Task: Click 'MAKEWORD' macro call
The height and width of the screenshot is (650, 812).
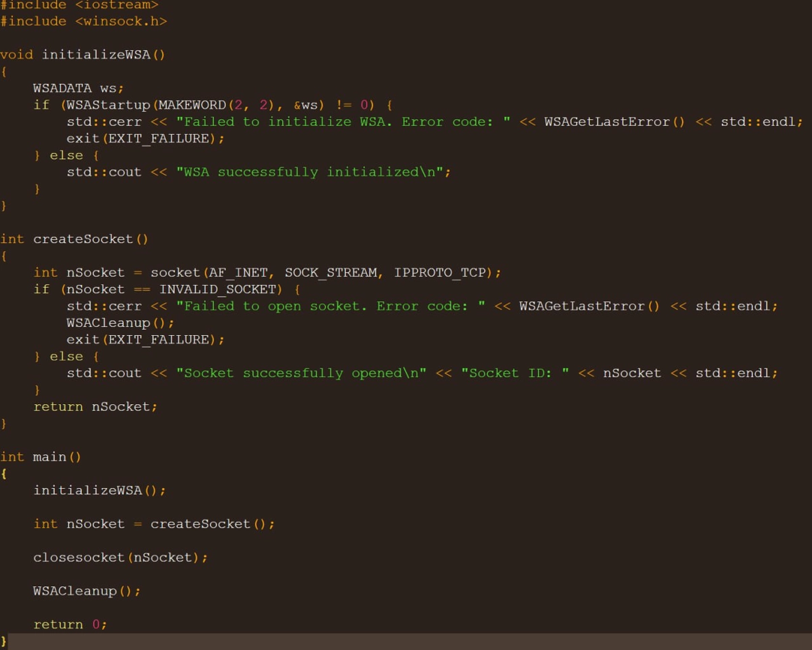Action: [x=192, y=105]
